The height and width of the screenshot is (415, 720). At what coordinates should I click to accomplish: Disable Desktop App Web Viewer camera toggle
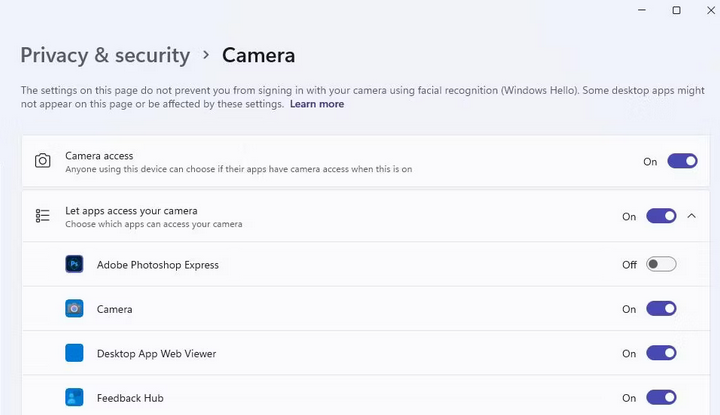click(661, 353)
